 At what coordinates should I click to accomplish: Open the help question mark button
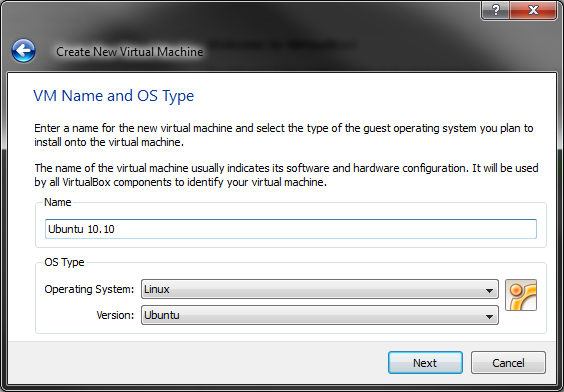(x=495, y=10)
